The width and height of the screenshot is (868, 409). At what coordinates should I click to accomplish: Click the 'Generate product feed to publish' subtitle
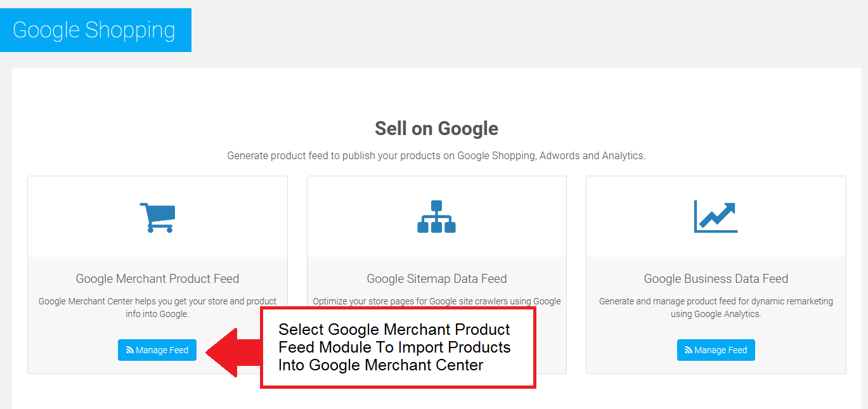[436, 155]
